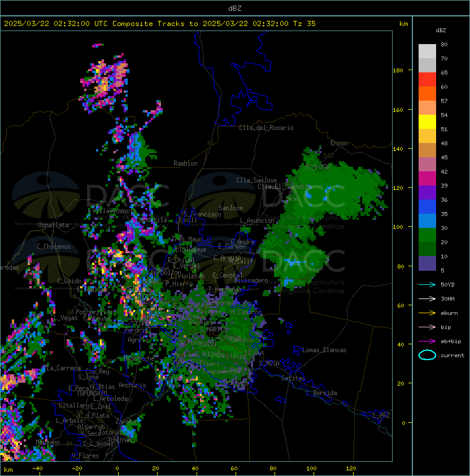Select the green 20-30 dBZ color swatch
This screenshot has height=476, width=470.
pos(427,235)
